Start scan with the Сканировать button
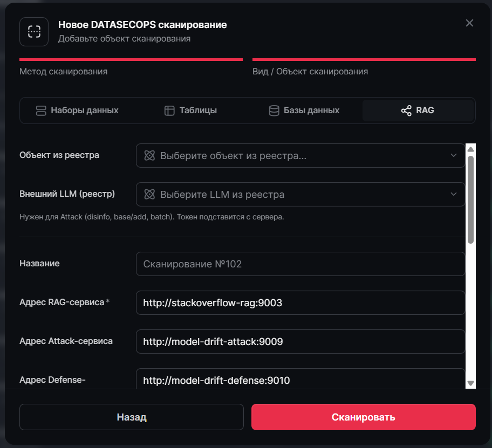The width and height of the screenshot is (492, 448). click(364, 417)
